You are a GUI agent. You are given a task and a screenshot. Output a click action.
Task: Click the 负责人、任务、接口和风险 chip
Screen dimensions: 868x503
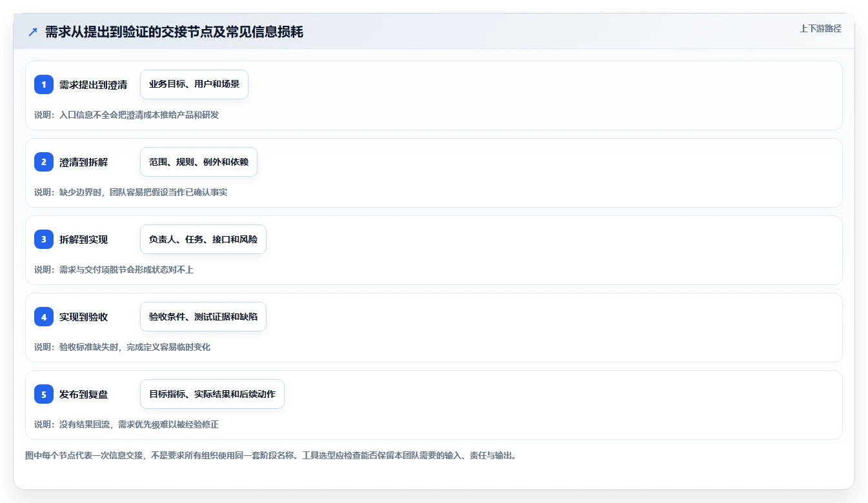(203, 239)
